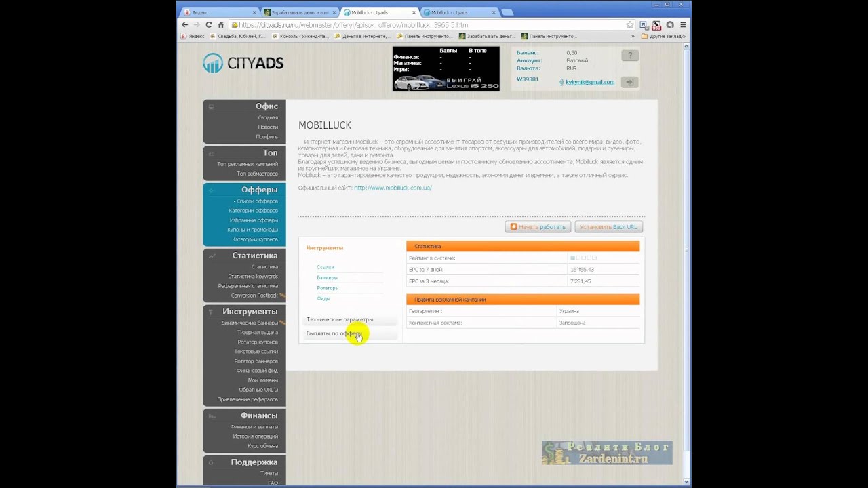Show hidden bookmarks chevron
This screenshot has height=488, width=868.
(x=633, y=36)
